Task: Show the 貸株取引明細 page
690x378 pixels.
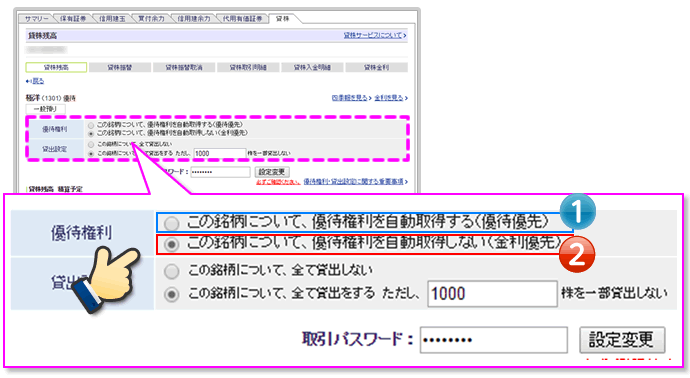Action: pyautogui.click(x=248, y=67)
